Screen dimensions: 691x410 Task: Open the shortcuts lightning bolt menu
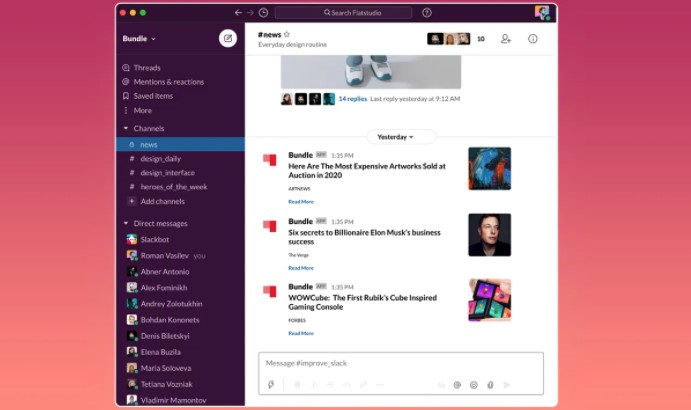tap(271, 384)
